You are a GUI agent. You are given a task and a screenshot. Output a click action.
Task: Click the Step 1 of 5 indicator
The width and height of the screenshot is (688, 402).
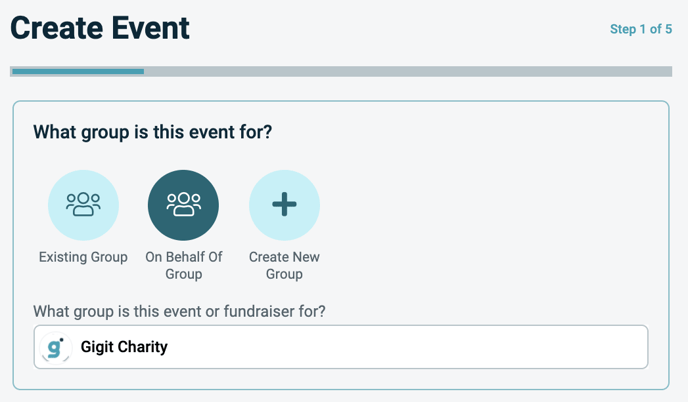click(x=641, y=29)
